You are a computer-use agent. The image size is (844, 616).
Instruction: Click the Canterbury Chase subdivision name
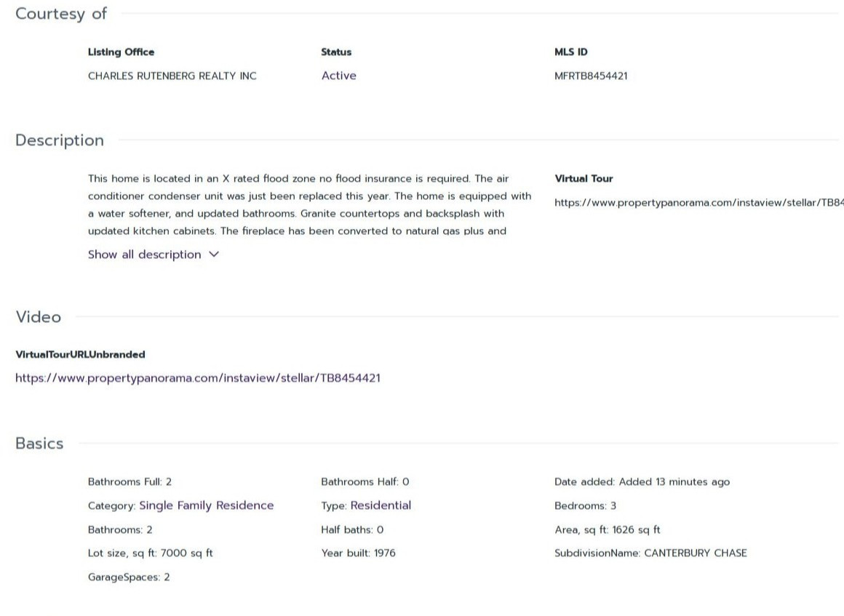tap(695, 553)
